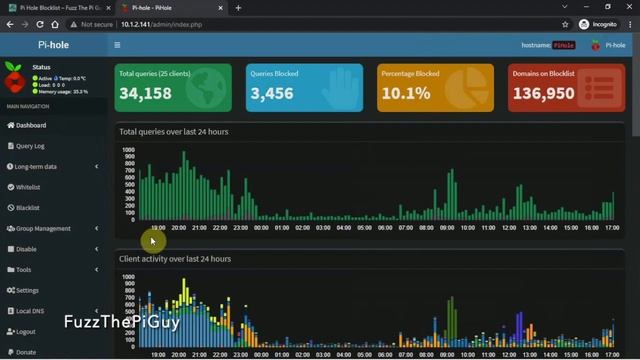The image size is (640, 360).
Task: Reload the page with the refresh icon
Action: tap(40, 24)
